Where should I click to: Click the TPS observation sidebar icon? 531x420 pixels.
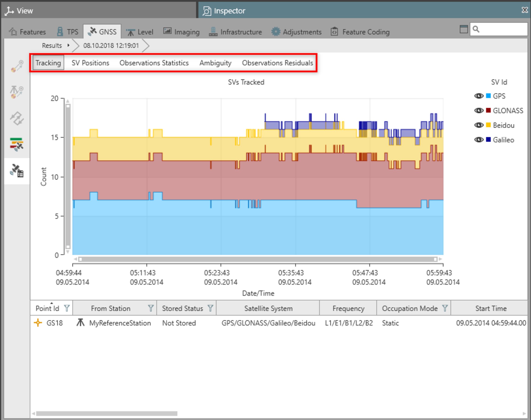pyautogui.click(x=17, y=92)
